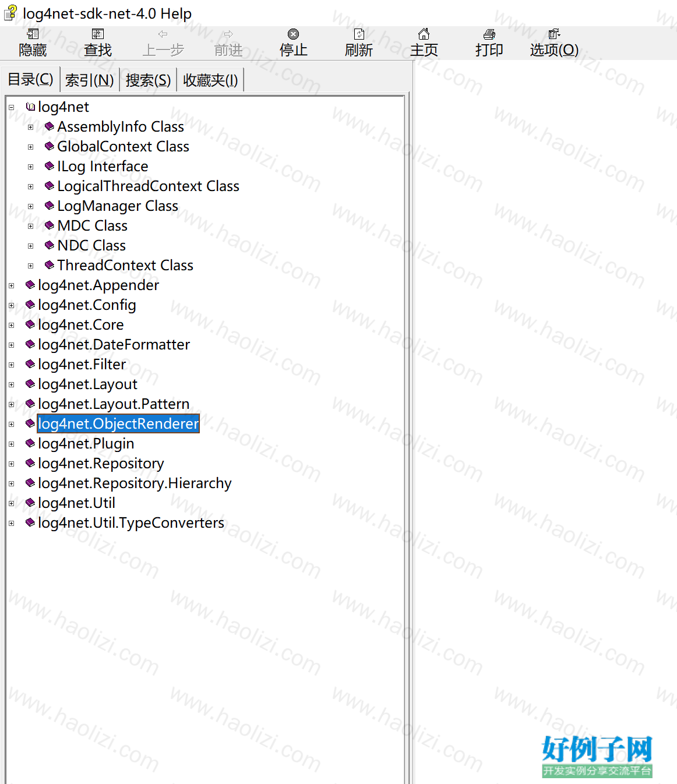
Task: Expand the MDC Class node
Action: tap(30, 226)
